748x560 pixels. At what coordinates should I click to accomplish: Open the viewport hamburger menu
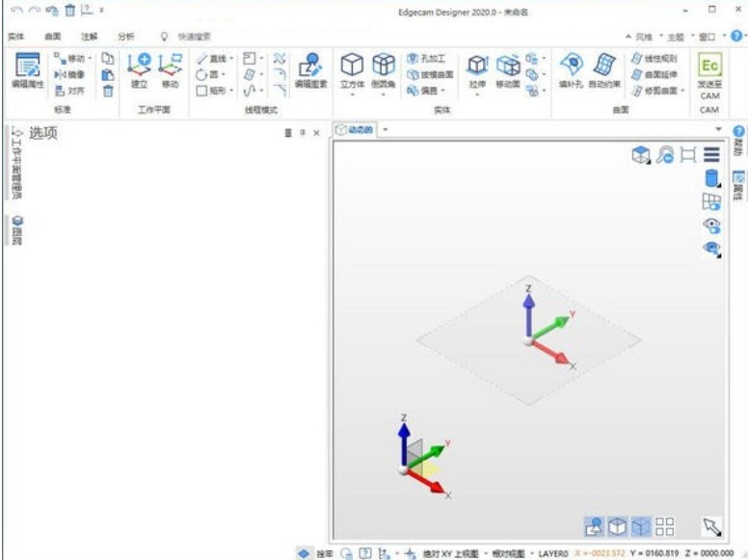tap(711, 154)
